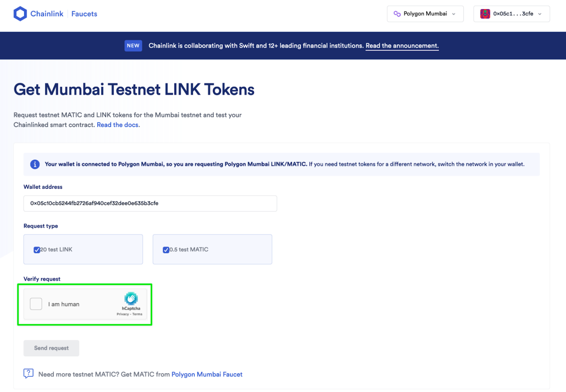The height and width of the screenshot is (392, 566).
Task: Click the NEW badge in the announcement banner
Action: pyautogui.click(x=133, y=46)
